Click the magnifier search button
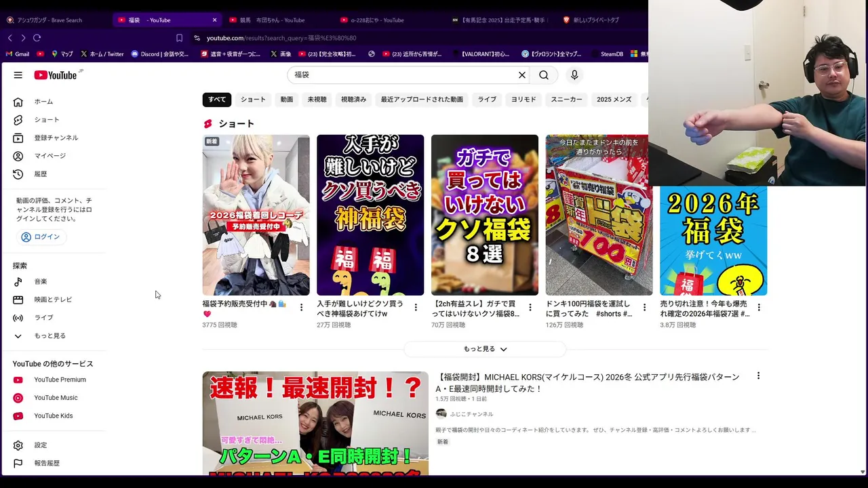This screenshot has height=488, width=868. (544, 75)
